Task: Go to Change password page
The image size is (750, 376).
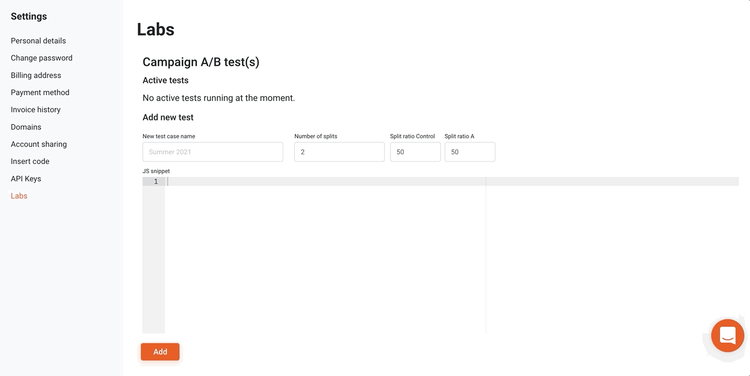Action: click(x=42, y=58)
